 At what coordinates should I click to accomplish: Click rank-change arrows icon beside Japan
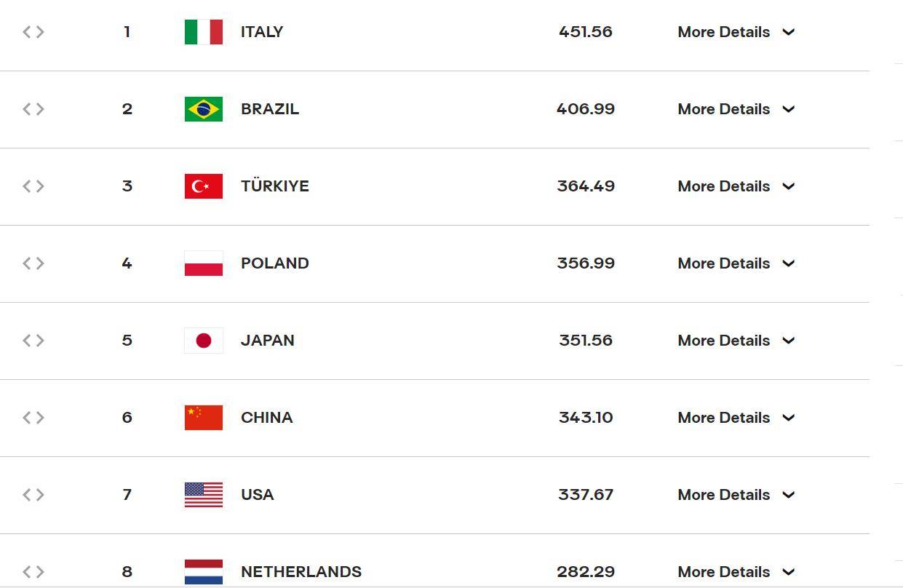(33, 341)
